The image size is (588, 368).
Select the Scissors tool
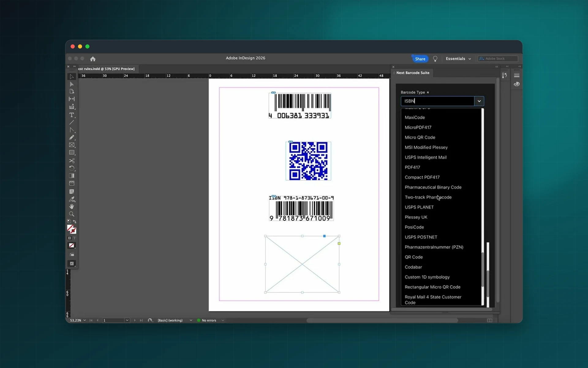pyautogui.click(x=72, y=161)
